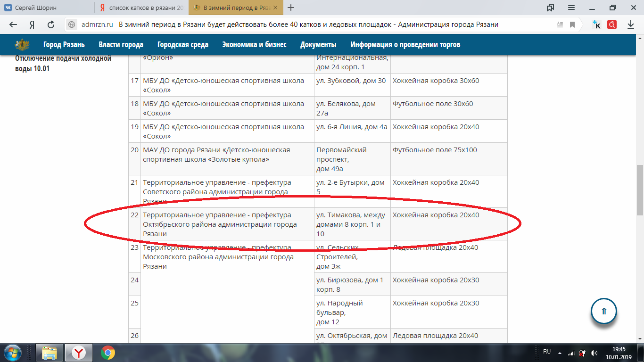Select the Золотые купола school cell
Screen dimensions: 644x362
(x=227, y=159)
